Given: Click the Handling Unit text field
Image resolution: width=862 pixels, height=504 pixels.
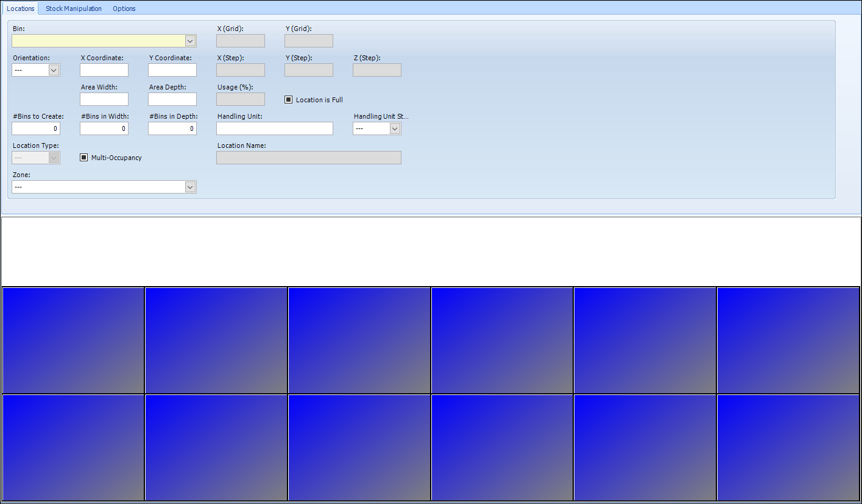Looking at the screenshot, I should (275, 128).
